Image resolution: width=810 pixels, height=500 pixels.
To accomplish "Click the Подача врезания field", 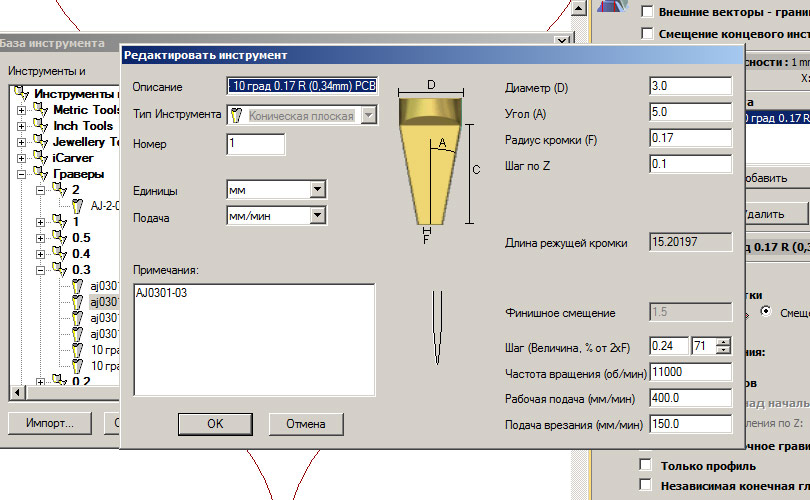I will point(691,424).
